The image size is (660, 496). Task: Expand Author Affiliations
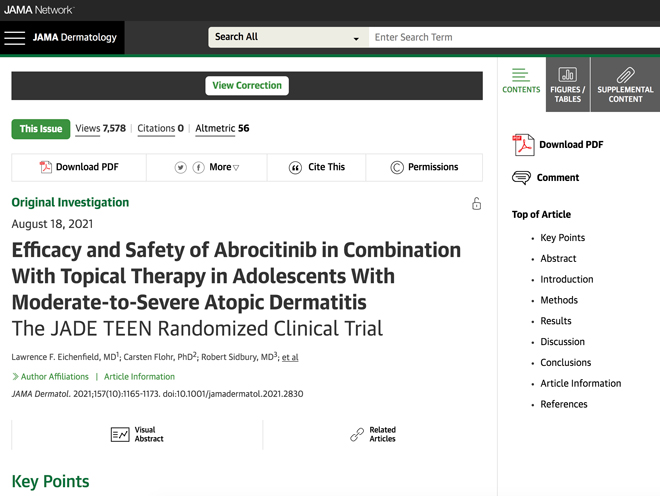click(x=51, y=376)
